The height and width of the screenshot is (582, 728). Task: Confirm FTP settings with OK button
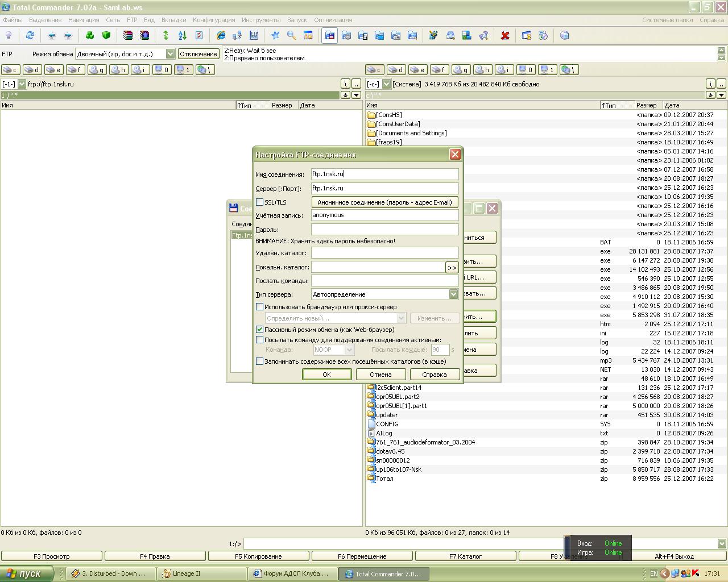click(x=326, y=375)
